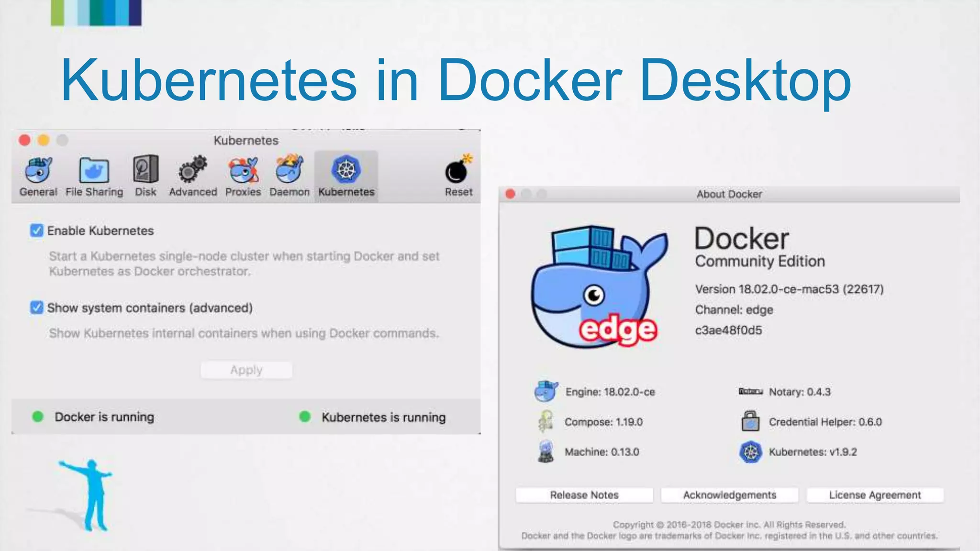Open the General preferences whale icon

tap(38, 170)
